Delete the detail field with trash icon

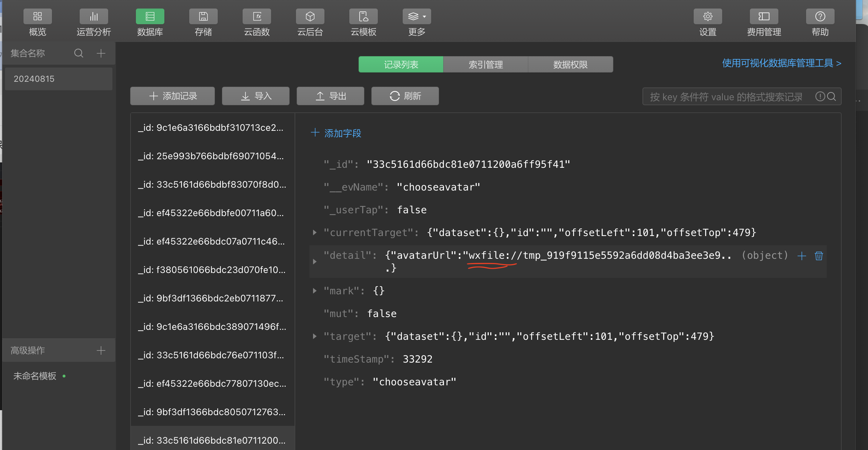click(x=819, y=256)
